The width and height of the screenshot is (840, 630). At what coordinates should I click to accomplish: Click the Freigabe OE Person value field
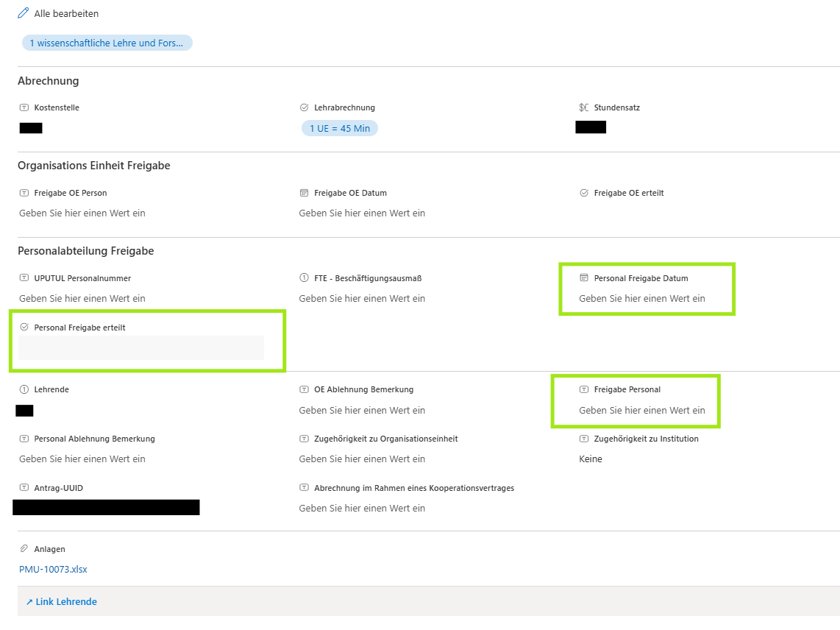(82, 213)
